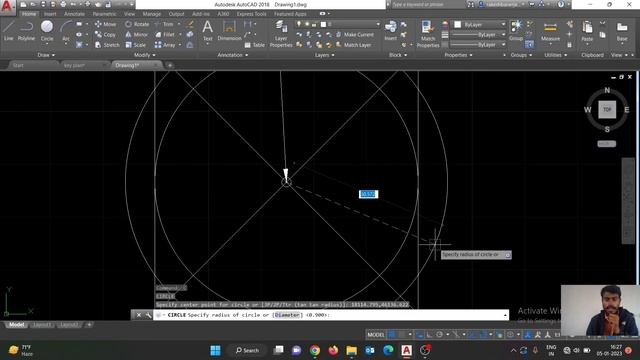Click the Diameter option in command line
This screenshot has width=640, height=360.
tap(287, 315)
